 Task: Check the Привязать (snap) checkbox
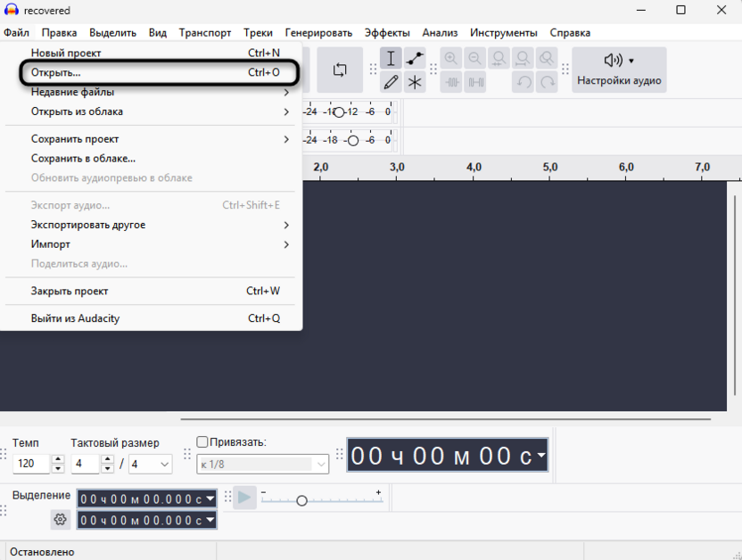click(202, 441)
